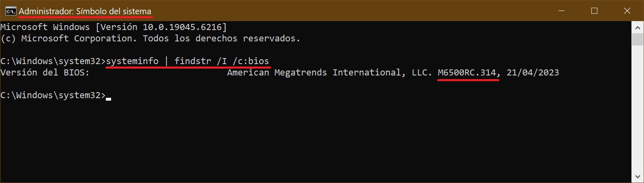Click the vertical scrollbar thumb
The height and width of the screenshot is (183, 644).
coord(638,40)
